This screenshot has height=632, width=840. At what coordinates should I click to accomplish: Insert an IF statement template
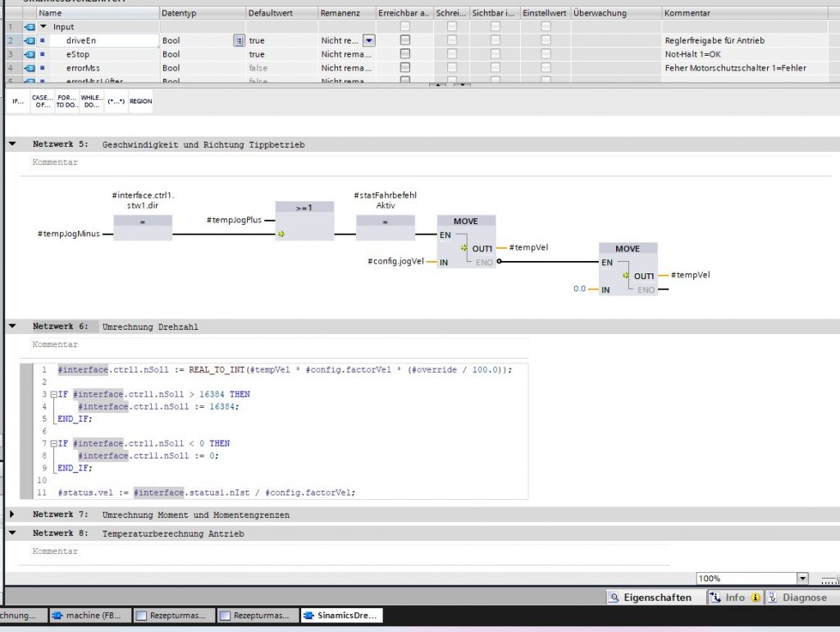[18, 101]
